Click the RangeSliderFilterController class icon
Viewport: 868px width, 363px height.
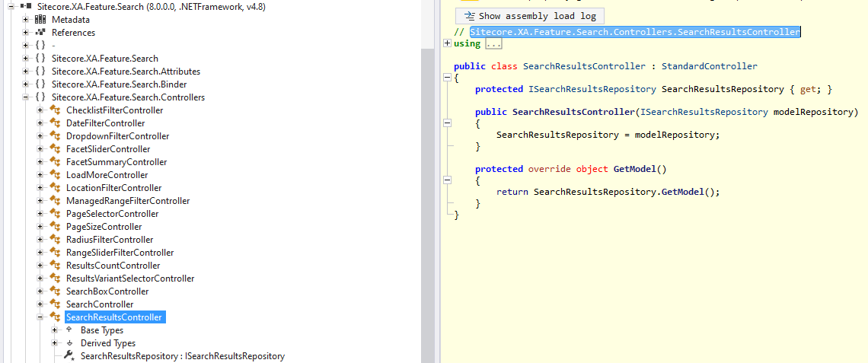pyautogui.click(x=55, y=253)
